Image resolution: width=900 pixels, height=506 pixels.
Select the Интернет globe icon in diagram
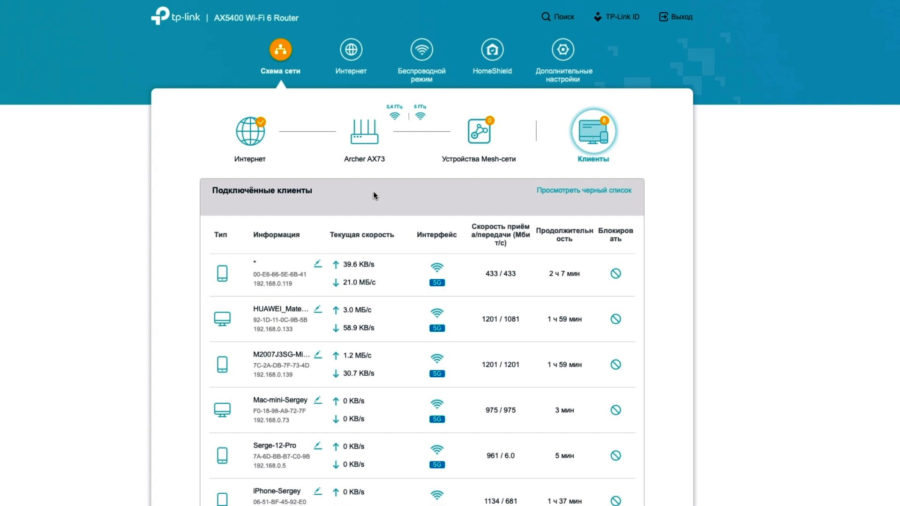(x=250, y=131)
